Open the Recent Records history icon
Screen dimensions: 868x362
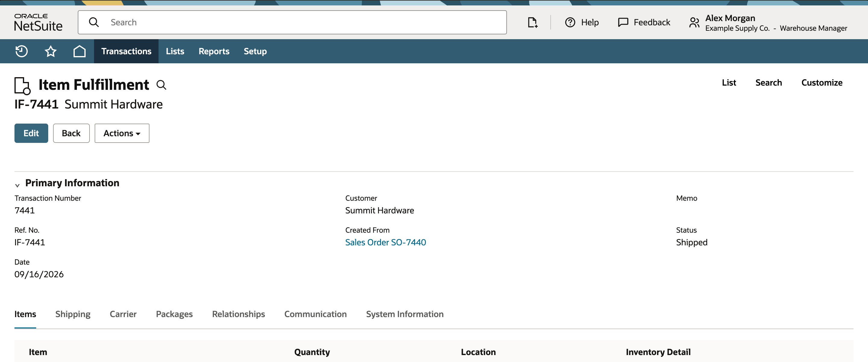point(22,51)
